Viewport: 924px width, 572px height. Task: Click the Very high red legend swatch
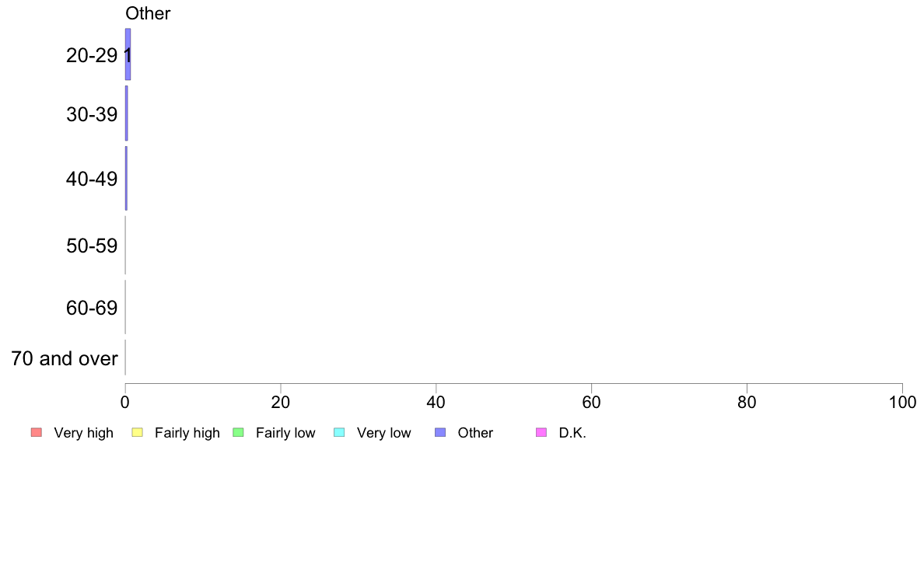[37, 432]
